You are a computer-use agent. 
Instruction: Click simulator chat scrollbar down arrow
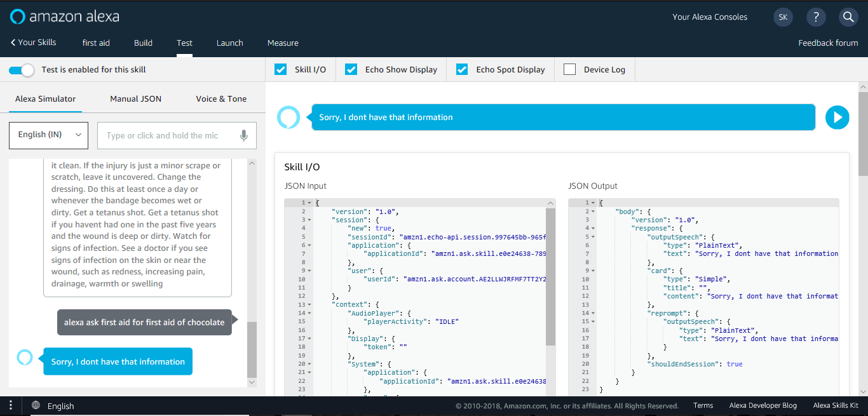(252, 382)
